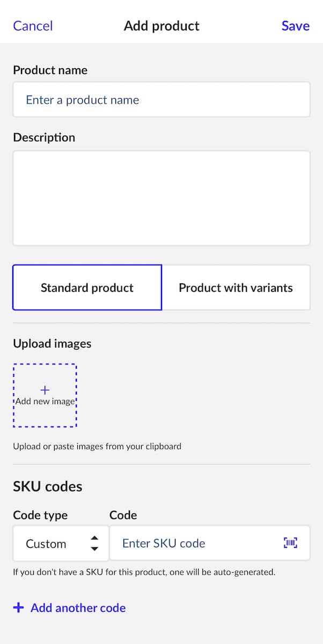Open the barcode scanner for entering SKU
The height and width of the screenshot is (644, 323).
(290, 543)
